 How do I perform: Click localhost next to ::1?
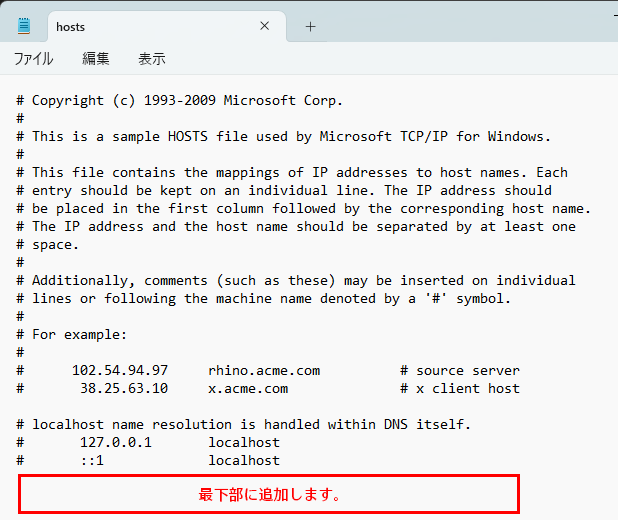(x=244, y=460)
